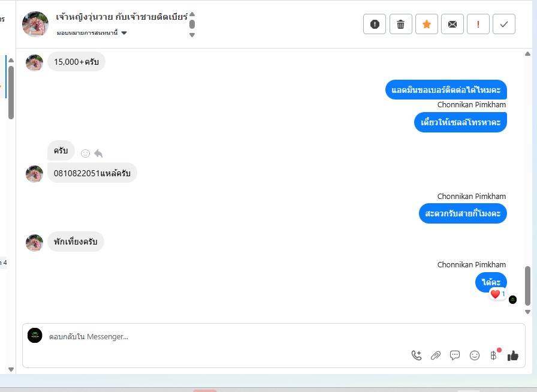This screenshot has height=392, width=537.
Task: Mark conversation as unread with the envelope icon
Action: point(452,25)
